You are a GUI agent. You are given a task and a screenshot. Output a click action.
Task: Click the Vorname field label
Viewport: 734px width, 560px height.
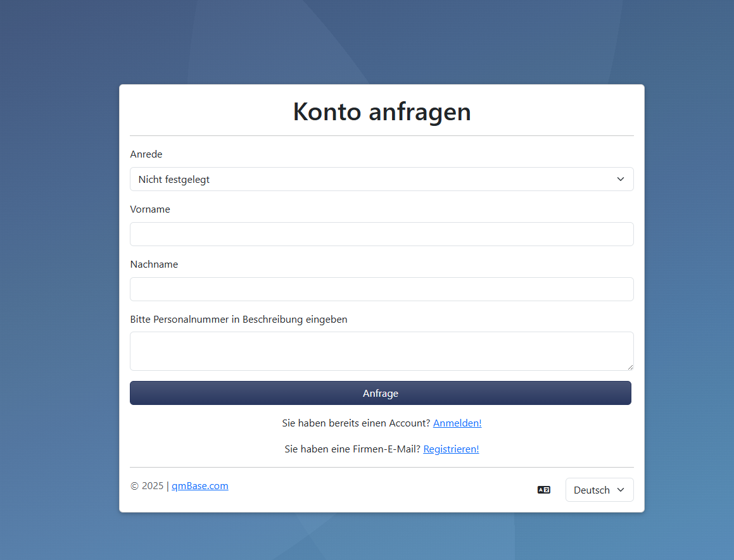(x=150, y=209)
